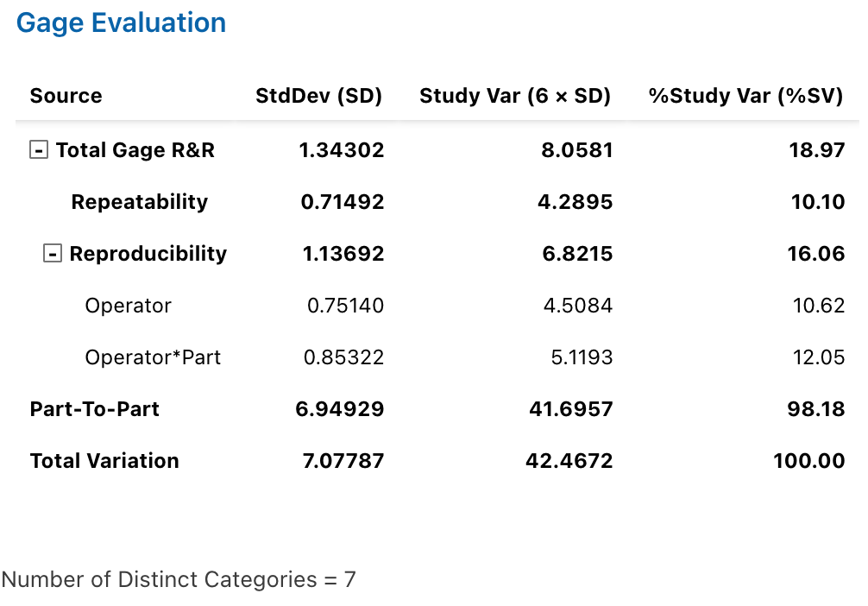The height and width of the screenshot is (606, 868).
Task: Select the Part-To-Part row label
Action: point(95,409)
